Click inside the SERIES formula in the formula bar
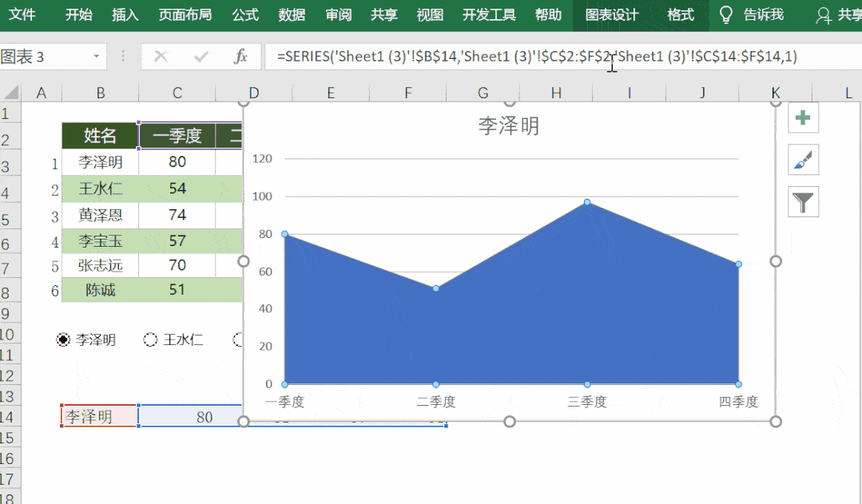The image size is (862, 504). 479,57
